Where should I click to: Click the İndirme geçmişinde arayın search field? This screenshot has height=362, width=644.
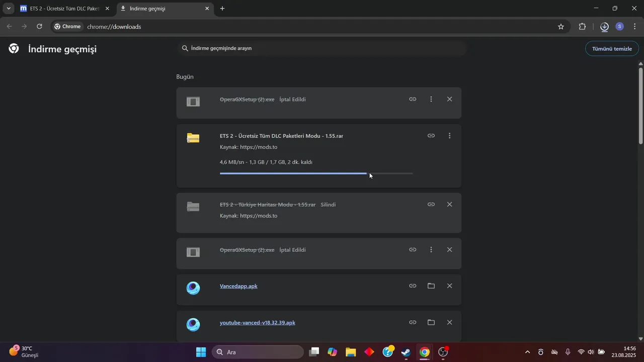(x=322, y=48)
